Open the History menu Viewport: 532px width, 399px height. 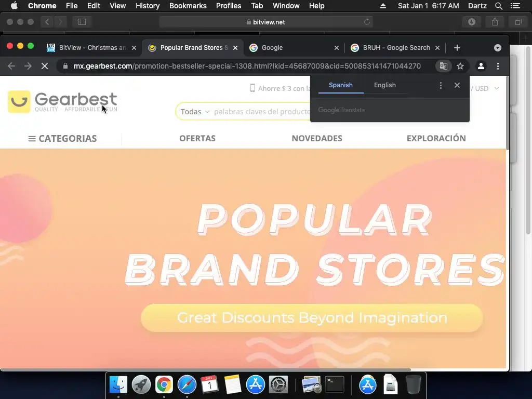coord(148,6)
